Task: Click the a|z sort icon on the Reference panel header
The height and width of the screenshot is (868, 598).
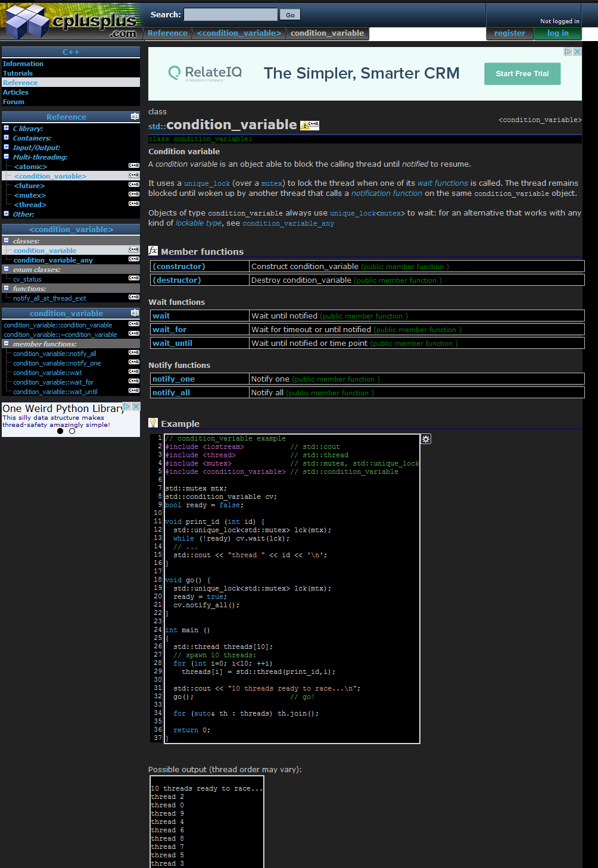Action: point(135,117)
